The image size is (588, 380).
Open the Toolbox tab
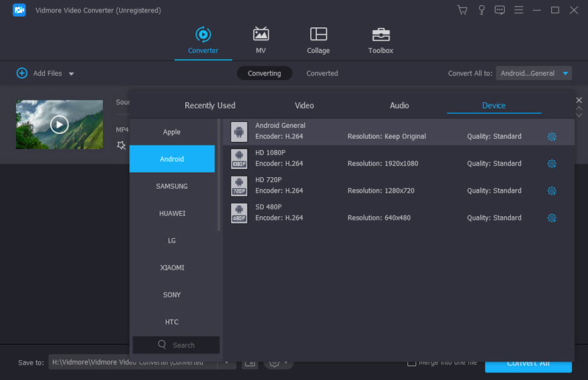[380, 40]
